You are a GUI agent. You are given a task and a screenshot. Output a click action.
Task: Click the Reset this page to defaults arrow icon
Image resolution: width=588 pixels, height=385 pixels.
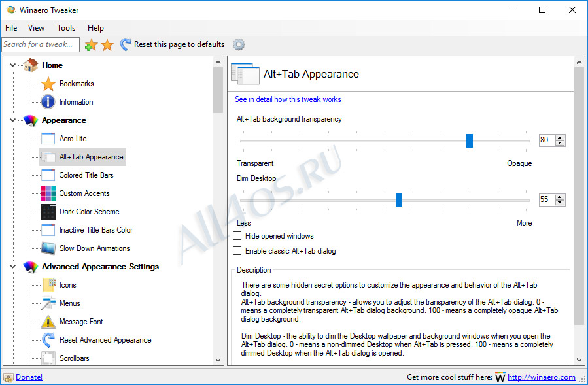pos(125,44)
